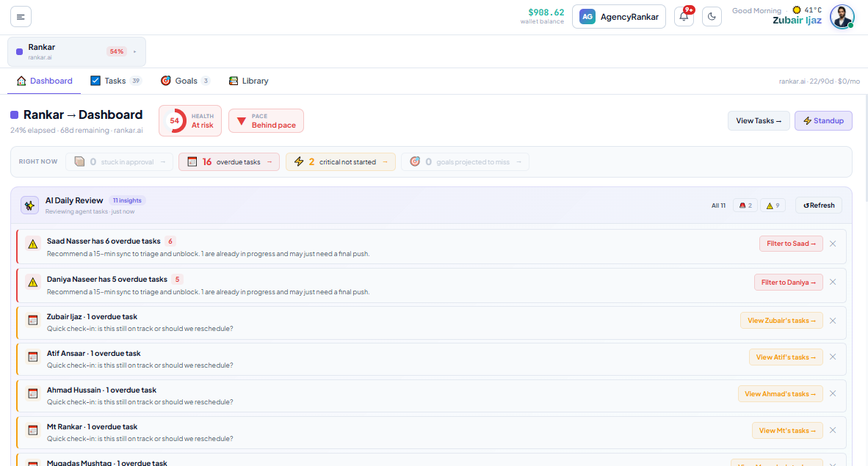This screenshot has width=868, height=466.
Task: Click View Ahmad's tasks link
Action: [780, 393]
